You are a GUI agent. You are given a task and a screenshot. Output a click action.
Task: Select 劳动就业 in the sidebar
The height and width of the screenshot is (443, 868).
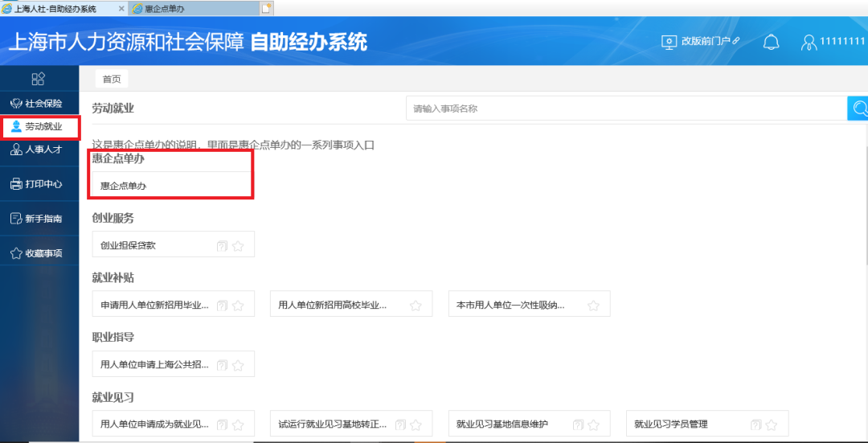pos(39,127)
